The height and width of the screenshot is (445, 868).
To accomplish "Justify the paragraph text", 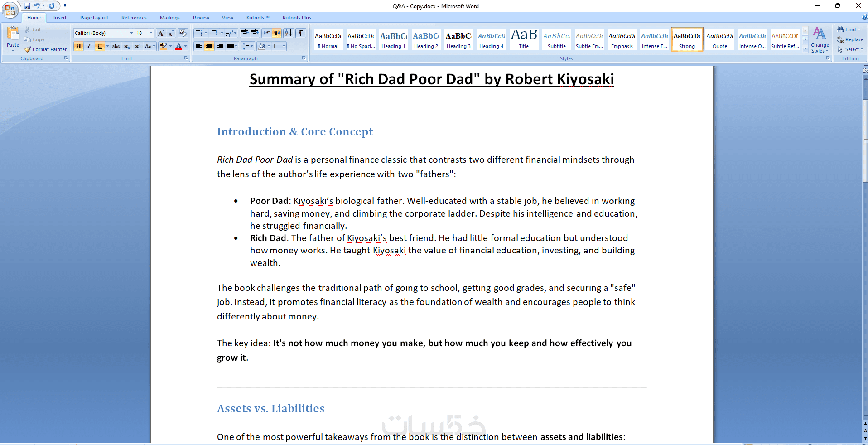I will coord(231,46).
